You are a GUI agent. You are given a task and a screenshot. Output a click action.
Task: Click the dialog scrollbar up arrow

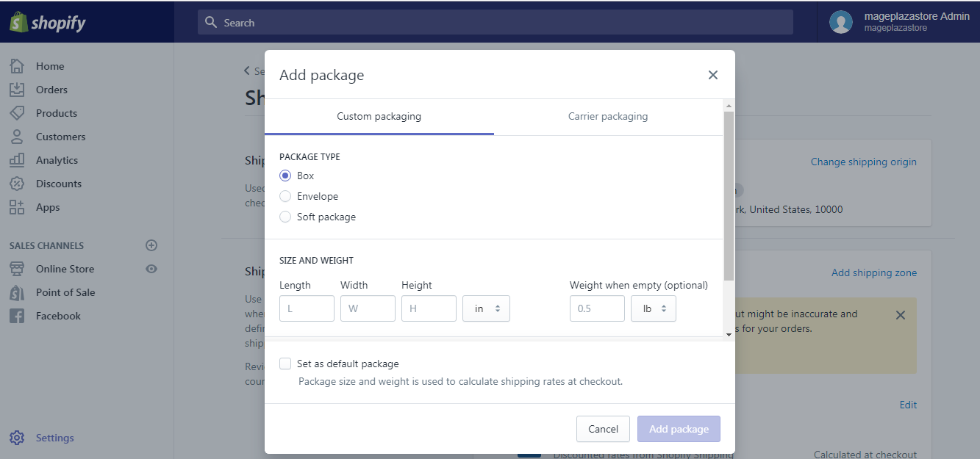coord(729,104)
